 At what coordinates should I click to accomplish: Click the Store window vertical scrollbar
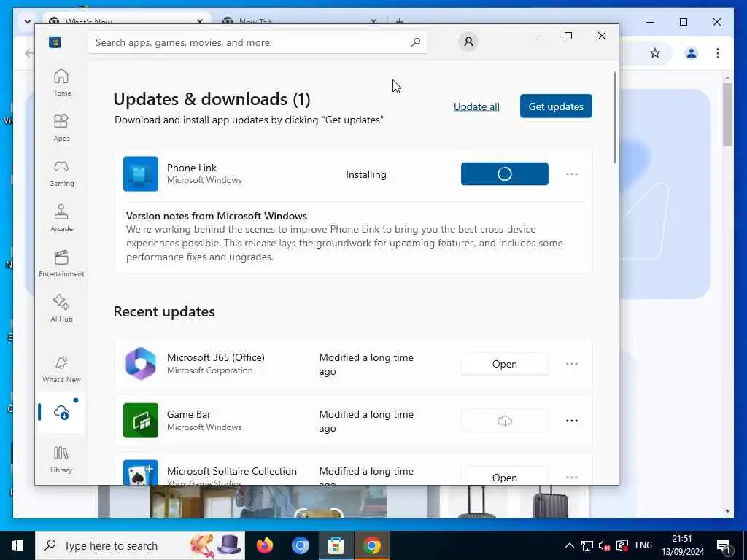(615, 117)
